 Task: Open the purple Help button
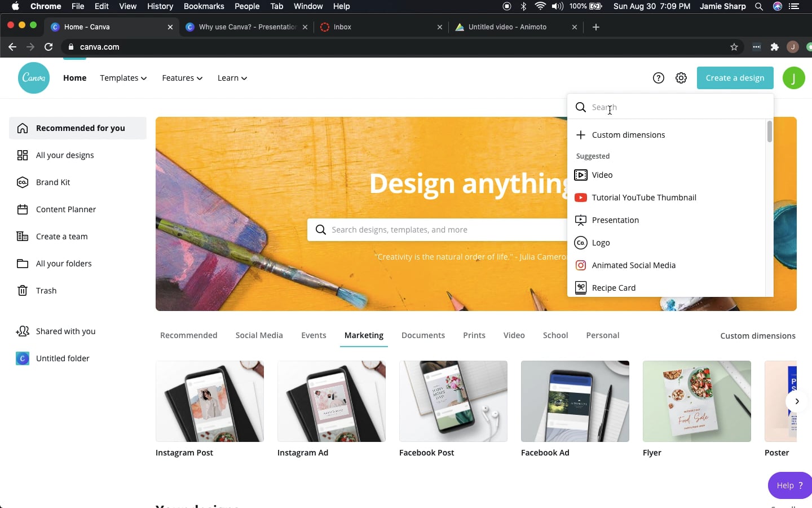coord(790,485)
